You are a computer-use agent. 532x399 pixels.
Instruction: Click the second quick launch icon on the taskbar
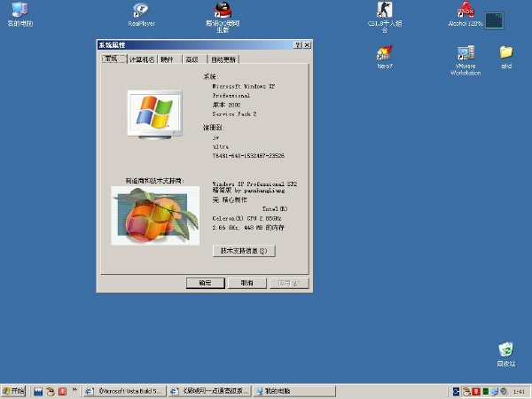[51, 392]
